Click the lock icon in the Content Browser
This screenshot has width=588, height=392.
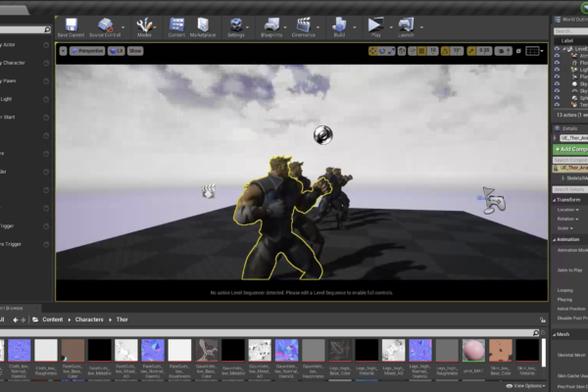(543, 319)
